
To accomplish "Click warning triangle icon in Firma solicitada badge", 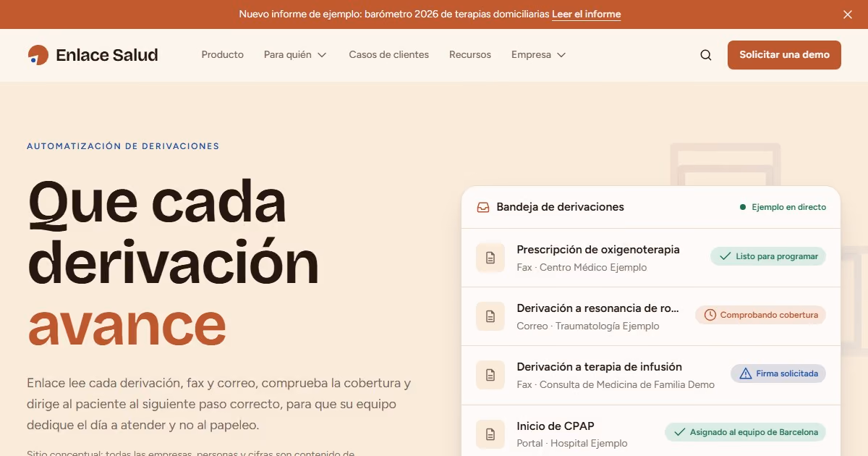I will [x=745, y=373].
